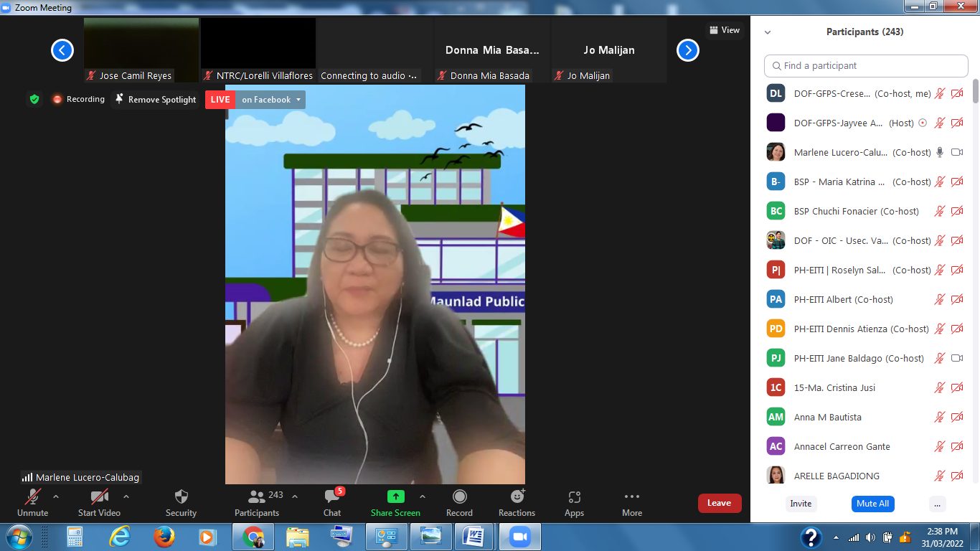Click the Windows Start button
Viewport: 980px width, 551px height.
[x=19, y=537]
